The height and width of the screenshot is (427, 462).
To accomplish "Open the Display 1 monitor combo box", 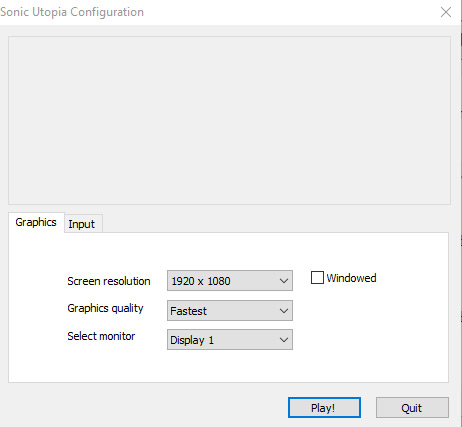I will point(230,340).
